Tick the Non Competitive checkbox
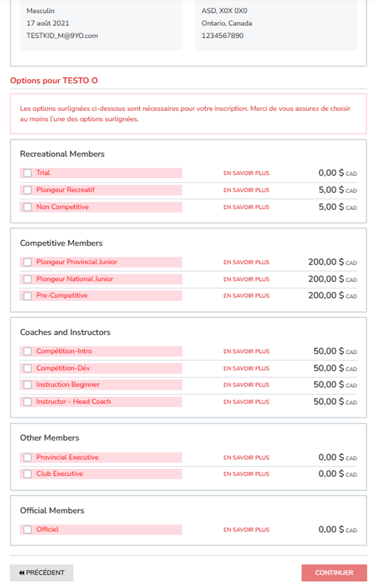The image size is (375, 588). click(27, 207)
